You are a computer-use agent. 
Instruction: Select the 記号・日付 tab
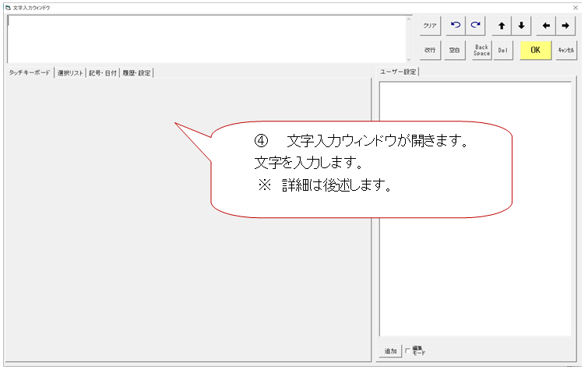(x=103, y=73)
